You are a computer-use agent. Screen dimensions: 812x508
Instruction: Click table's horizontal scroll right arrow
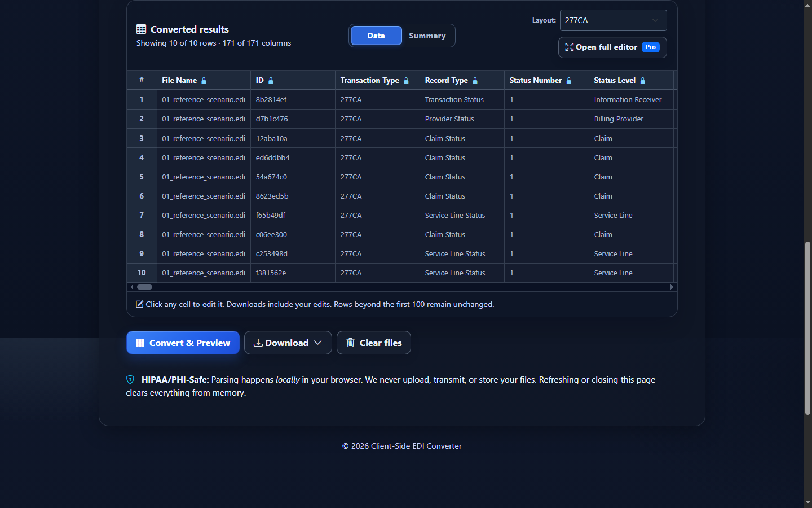[x=672, y=287]
